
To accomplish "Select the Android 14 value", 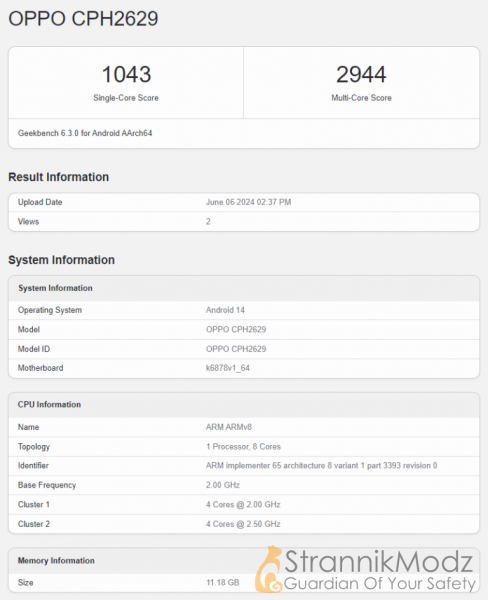I will click(x=225, y=310).
